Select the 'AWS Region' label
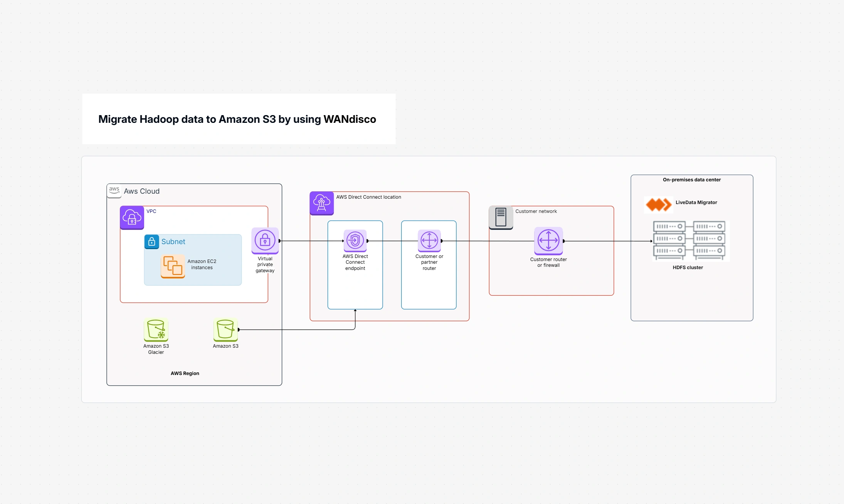 coord(185,373)
